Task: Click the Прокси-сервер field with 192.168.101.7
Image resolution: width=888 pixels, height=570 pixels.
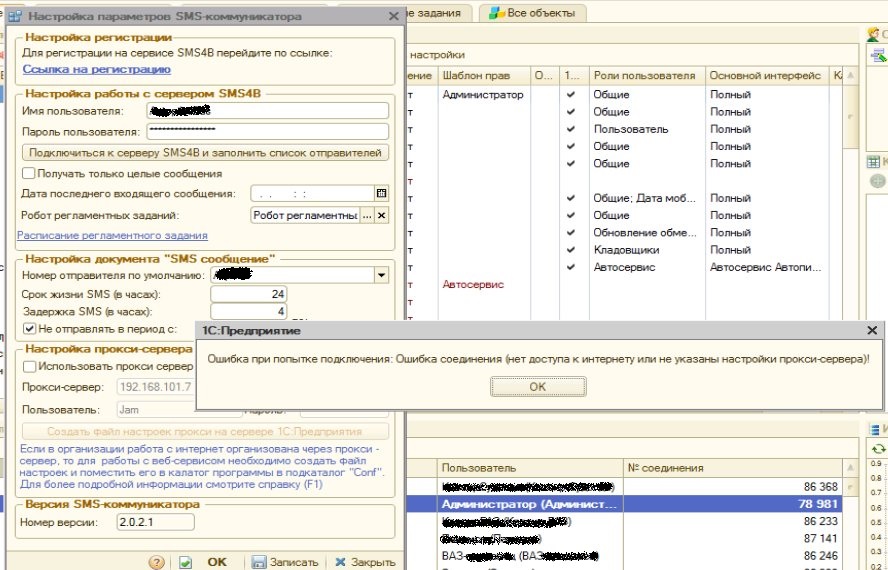Action: [156, 387]
